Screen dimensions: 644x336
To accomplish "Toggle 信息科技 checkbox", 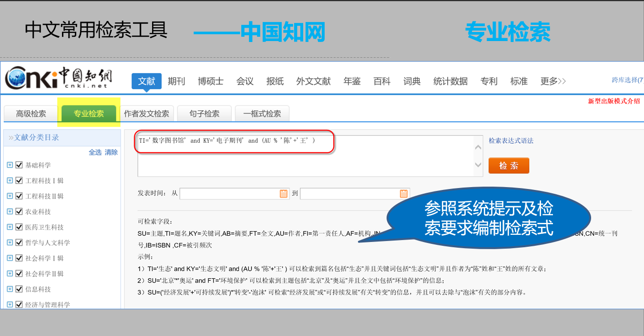I will [x=19, y=289].
